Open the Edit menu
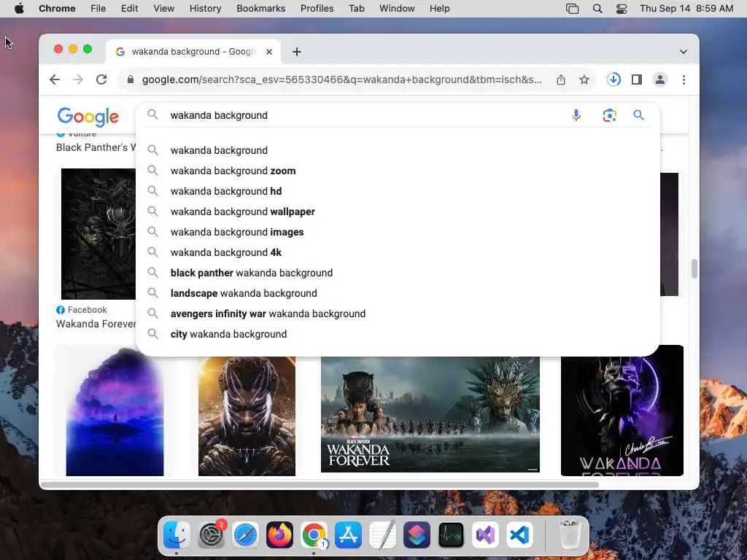 [x=129, y=9]
